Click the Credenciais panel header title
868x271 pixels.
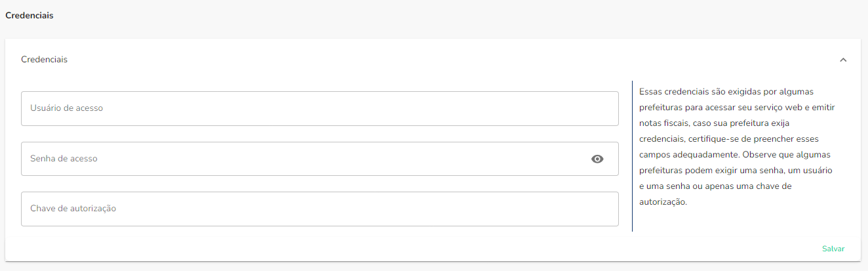[x=44, y=60]
